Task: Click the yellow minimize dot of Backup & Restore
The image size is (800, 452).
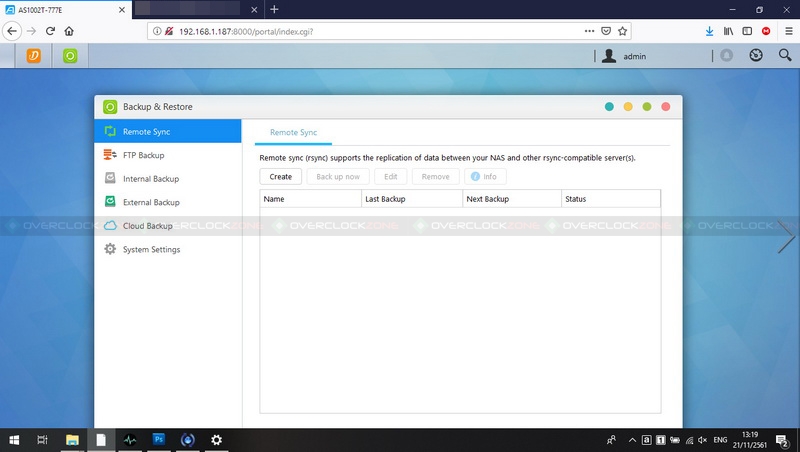Action: point(628,107)
